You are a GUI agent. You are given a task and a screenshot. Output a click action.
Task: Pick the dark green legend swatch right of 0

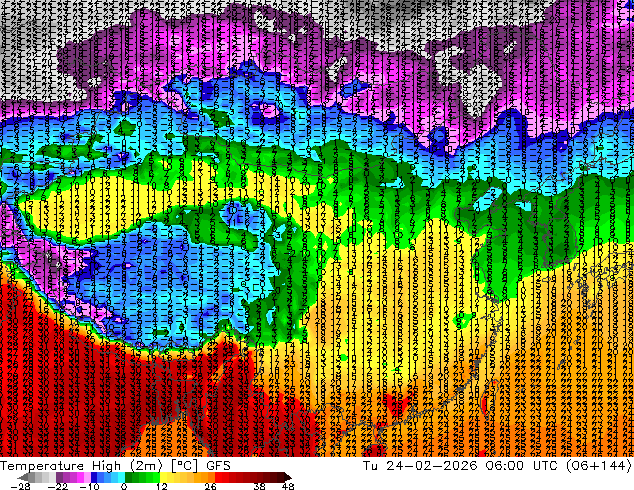129,477
